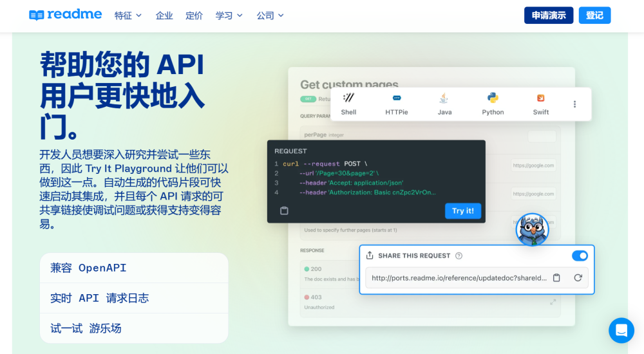Select the 兼容 OpenAPI feature tab
Viewport: 644px width, 354px height.
pos(134,268)
